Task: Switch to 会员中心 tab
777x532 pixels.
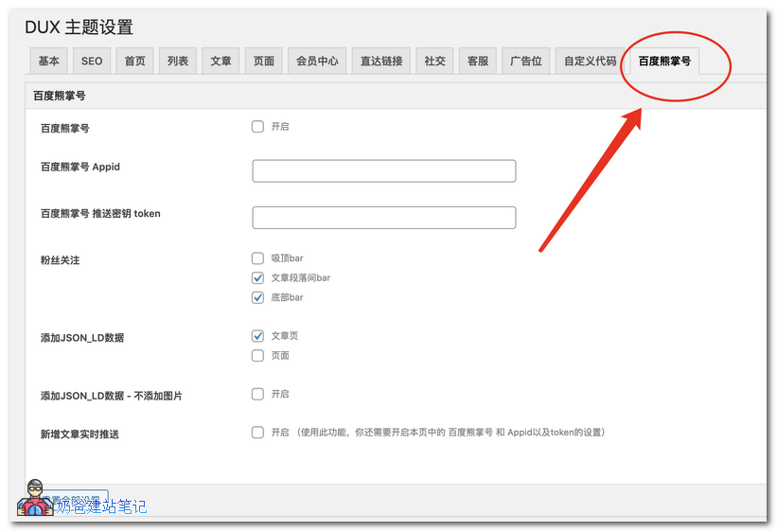Action: pyautogui.click(x=317, y=61)
